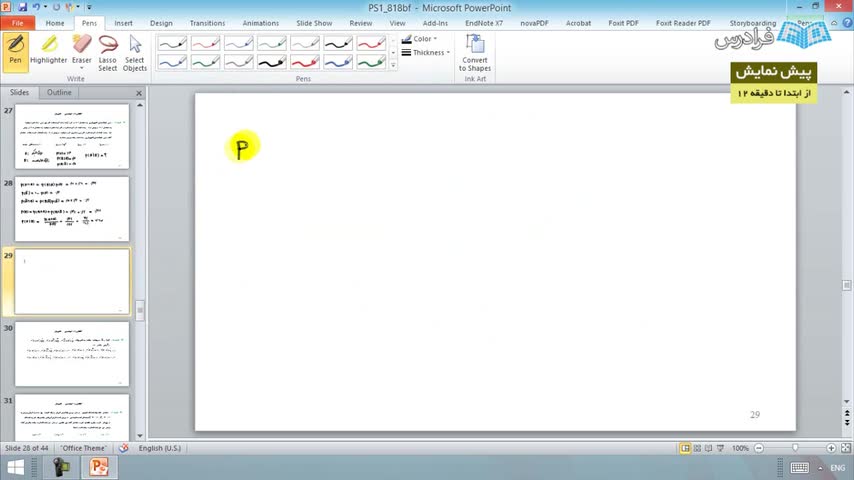Open the Storyboarding tab
Viewport: 854px width, 480px height.
753,23
